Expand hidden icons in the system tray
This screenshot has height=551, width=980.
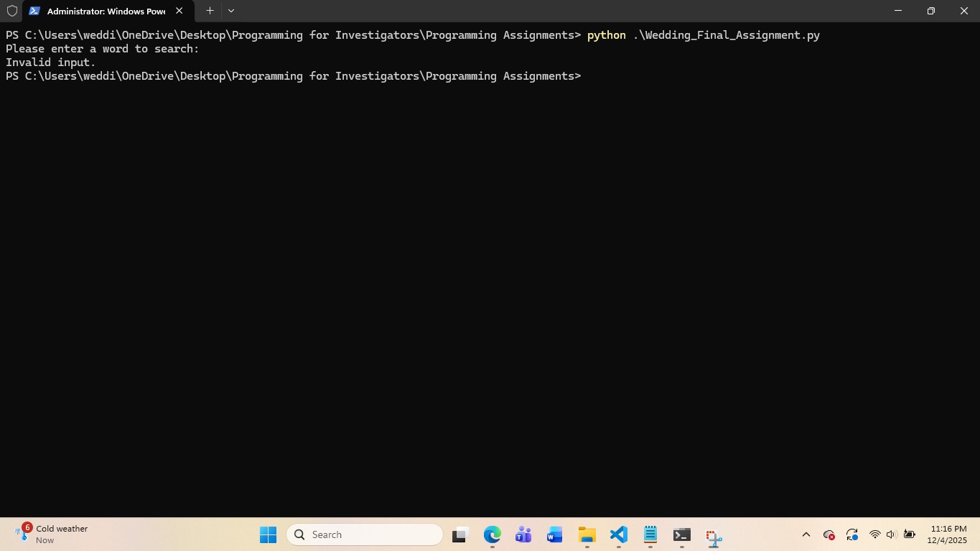coord(806,534)
